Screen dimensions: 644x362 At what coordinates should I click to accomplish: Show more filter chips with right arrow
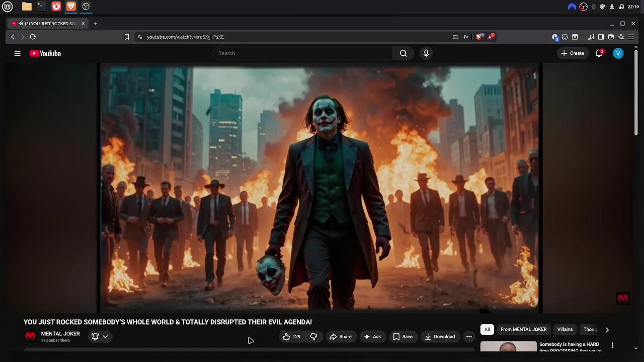click(607, 330)
